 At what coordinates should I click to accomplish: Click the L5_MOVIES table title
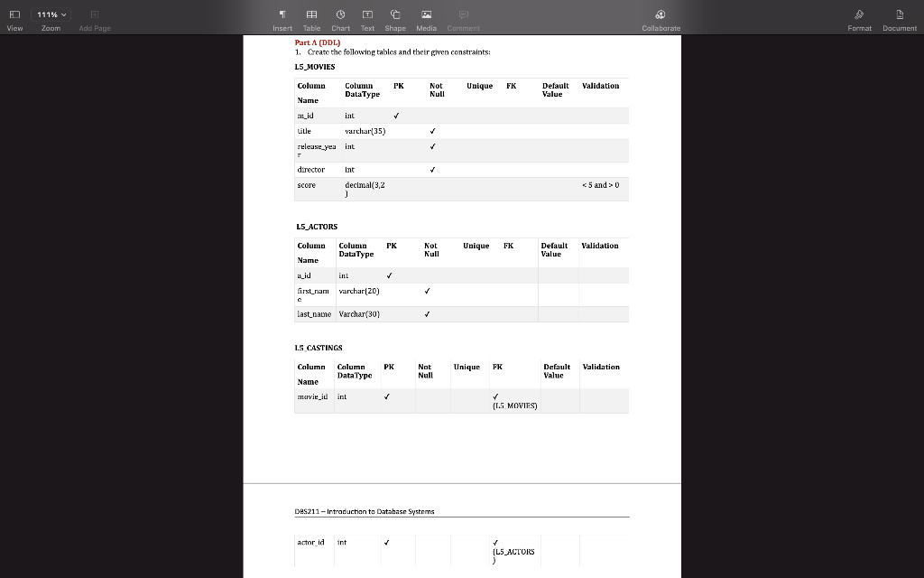click(x=317, y=66)
